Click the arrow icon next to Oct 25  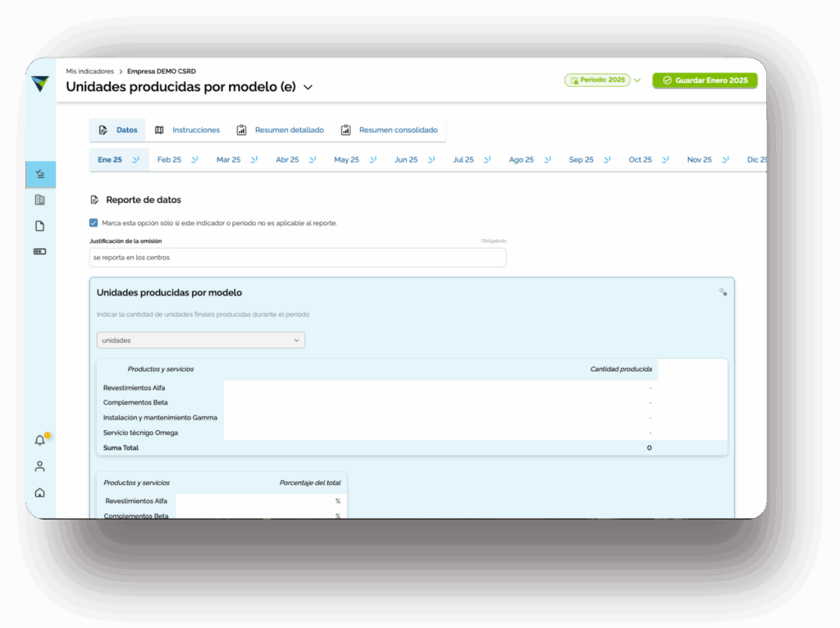[666, 160]
